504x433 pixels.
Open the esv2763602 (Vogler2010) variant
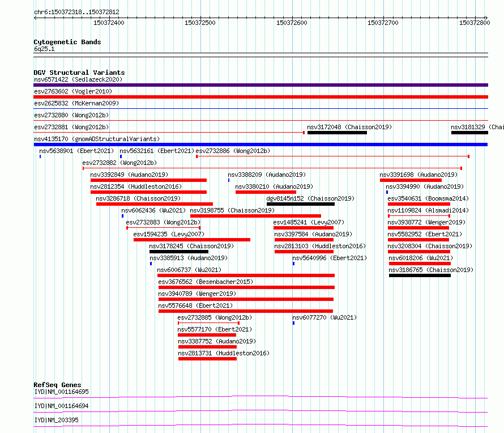tap(73, 91)
